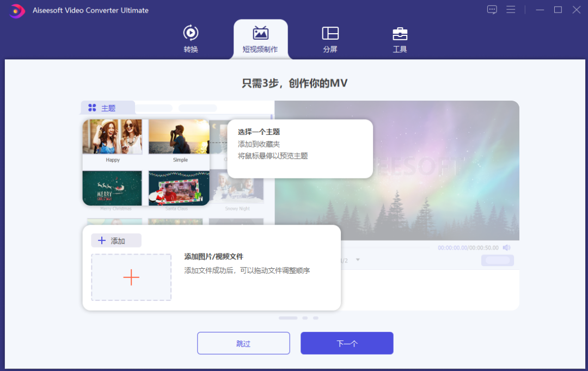The width and height of the screenshot is (588, 371).
Task: Maximize the Aiseesoft window
Action: pos(558,10)
